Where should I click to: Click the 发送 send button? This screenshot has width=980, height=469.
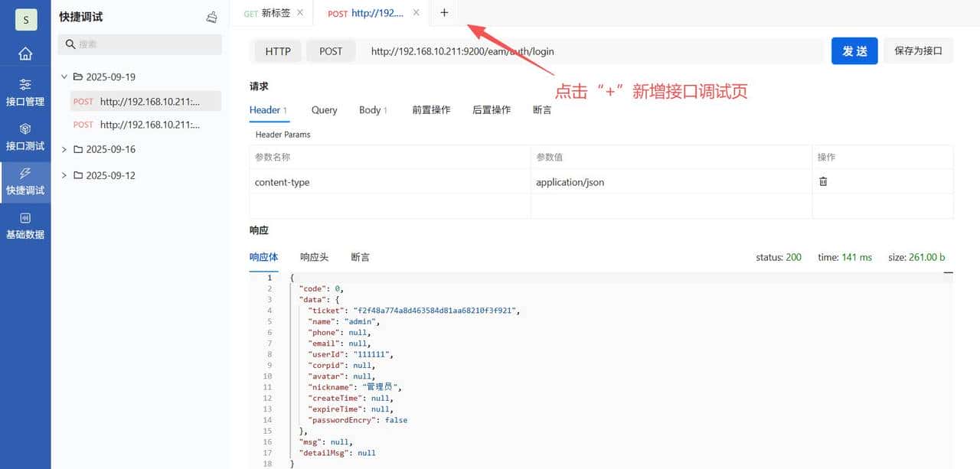854,50
